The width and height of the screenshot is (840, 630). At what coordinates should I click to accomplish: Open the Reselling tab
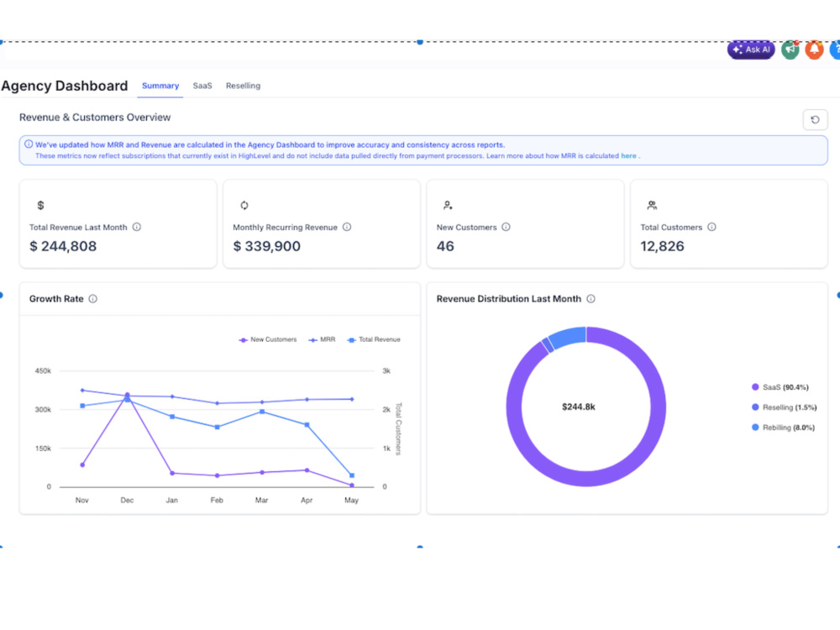243,86
